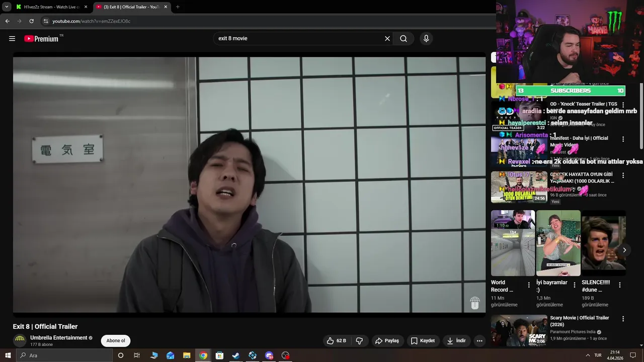
Task: Go forward in browser history
Action: pyautogui.click(x=19, y=21)
